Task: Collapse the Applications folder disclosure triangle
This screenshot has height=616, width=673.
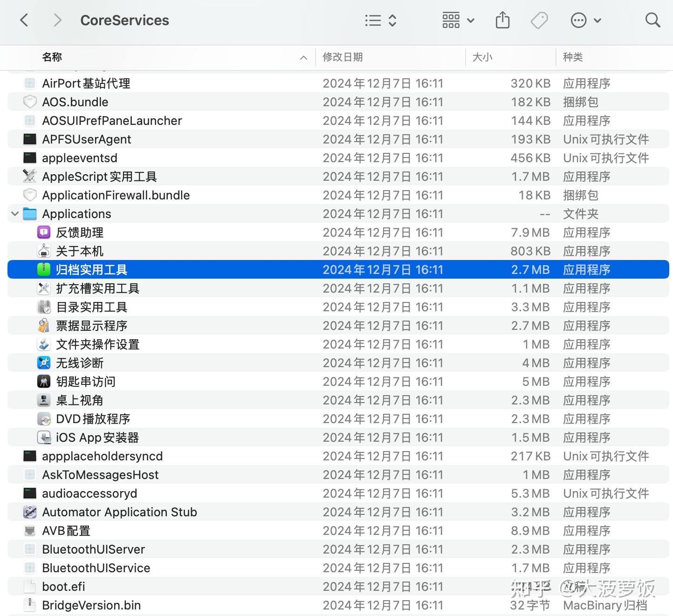Action: (x=15, y=213)
